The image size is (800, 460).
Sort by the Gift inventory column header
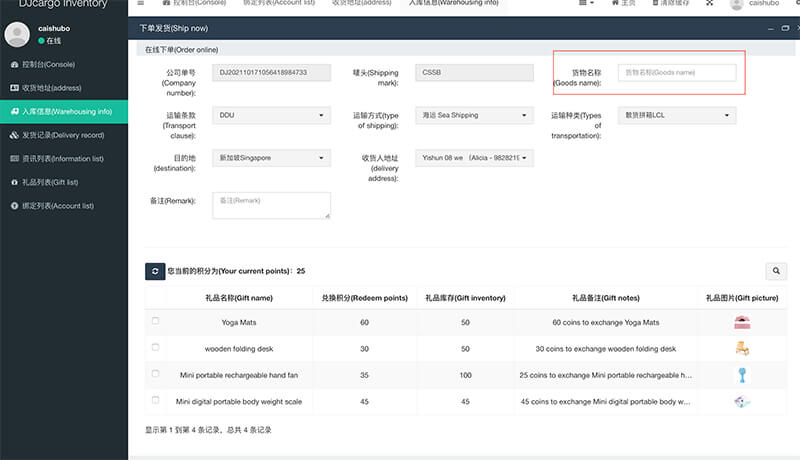(x=465, y=298)
